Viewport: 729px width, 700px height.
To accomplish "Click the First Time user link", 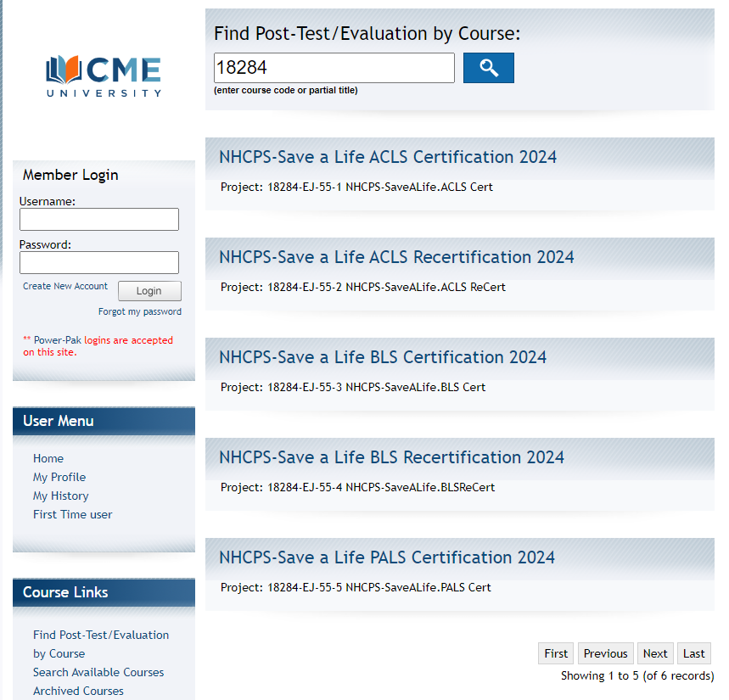I will (x=72, y=514).
